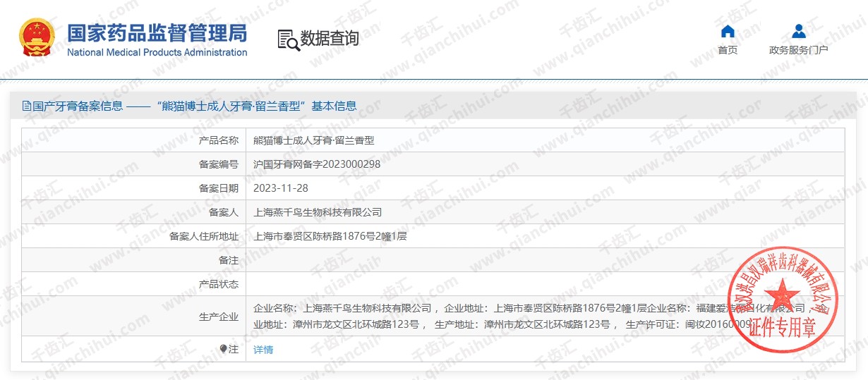Click the 数据查询 magnifier document icon
This screenshot has width=868, height=380.
click(288, 40)
